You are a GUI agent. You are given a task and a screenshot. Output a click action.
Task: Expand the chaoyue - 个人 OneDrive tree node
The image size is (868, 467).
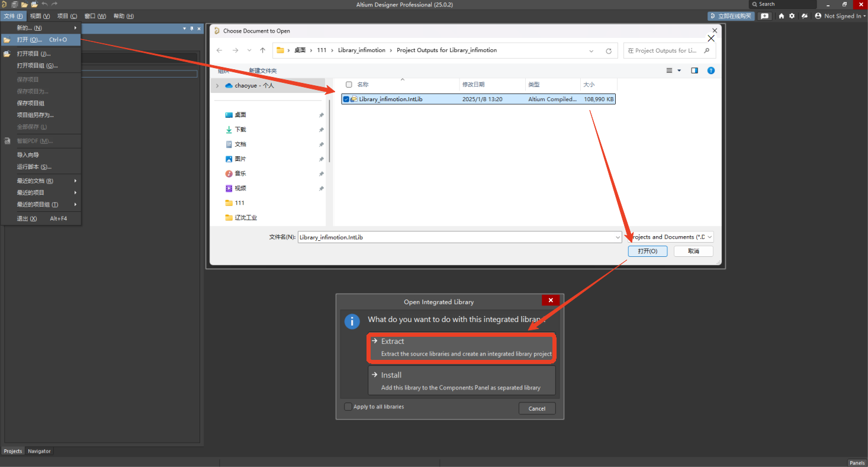pos(217,86)
